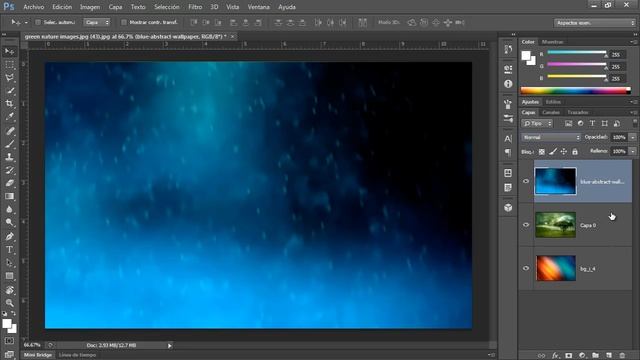
Task: Open the Filtro menu
Action: [195, 7]
